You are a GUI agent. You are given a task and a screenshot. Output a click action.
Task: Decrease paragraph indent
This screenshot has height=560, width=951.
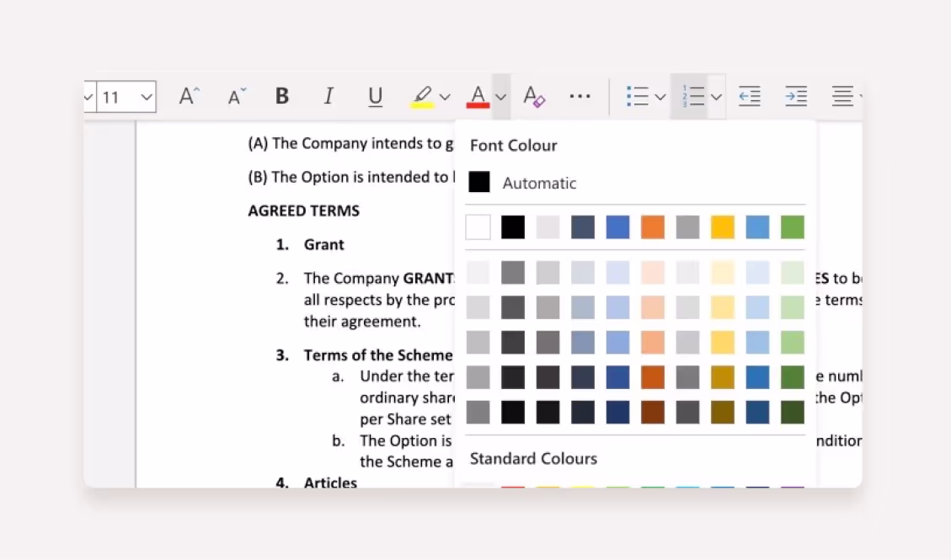(x=750, y=97)
